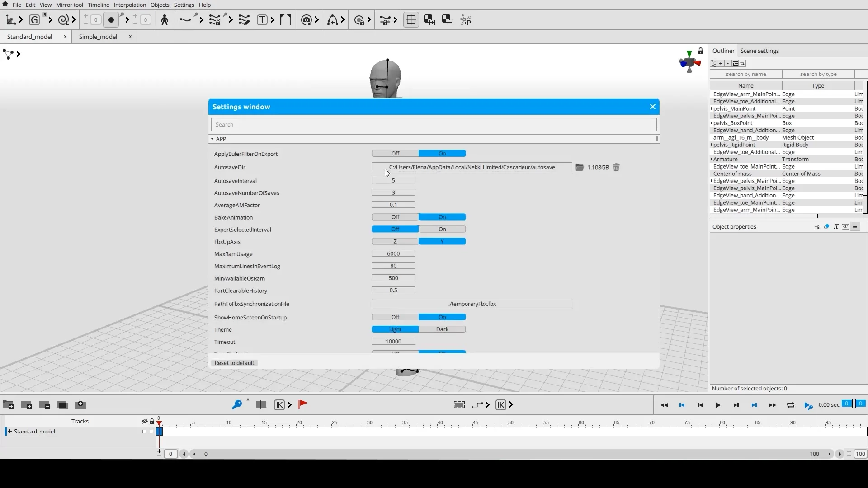Expand the pelvis_MainPoint tree item
Screen dimensions: 868x488
[x=712, y=109]
